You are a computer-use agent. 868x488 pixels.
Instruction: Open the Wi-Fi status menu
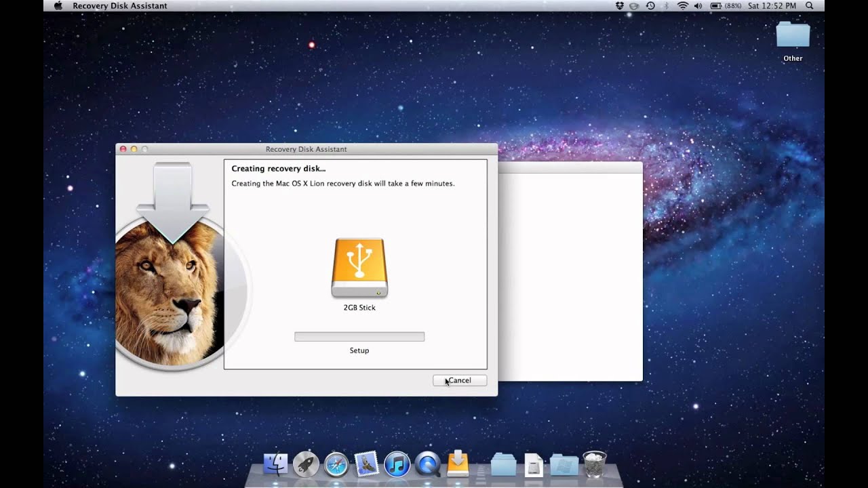point(682,5)
